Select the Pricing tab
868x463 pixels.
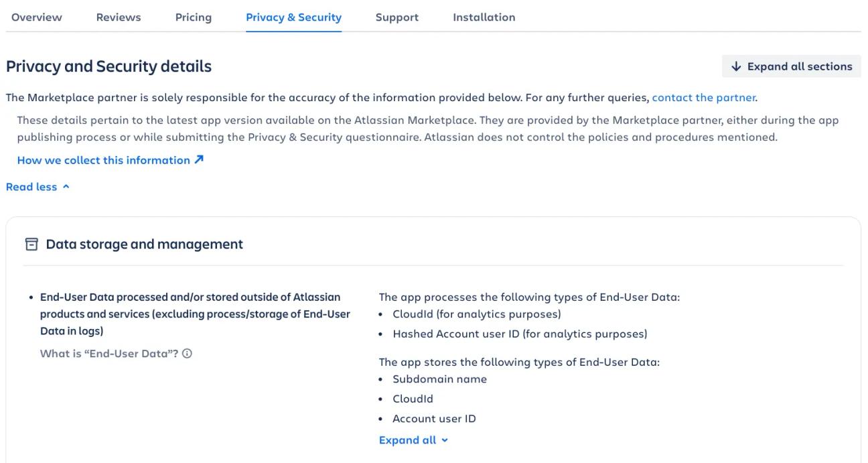193,17
